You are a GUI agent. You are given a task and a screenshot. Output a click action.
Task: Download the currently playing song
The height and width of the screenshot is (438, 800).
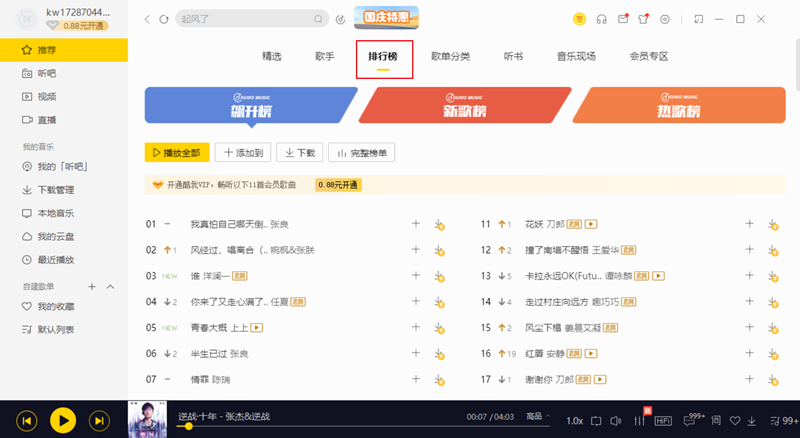coord(752,421)
